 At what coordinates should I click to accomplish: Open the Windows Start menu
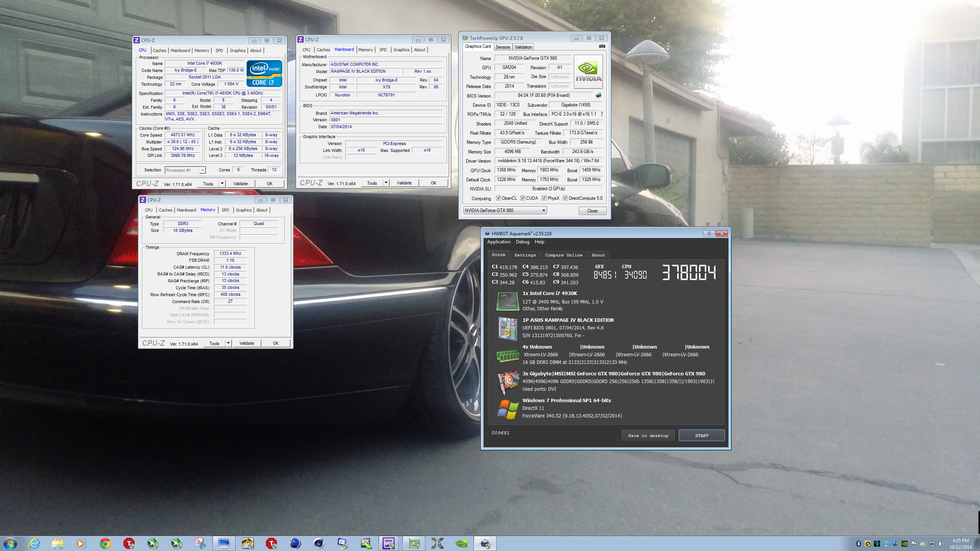click(10, 543)
